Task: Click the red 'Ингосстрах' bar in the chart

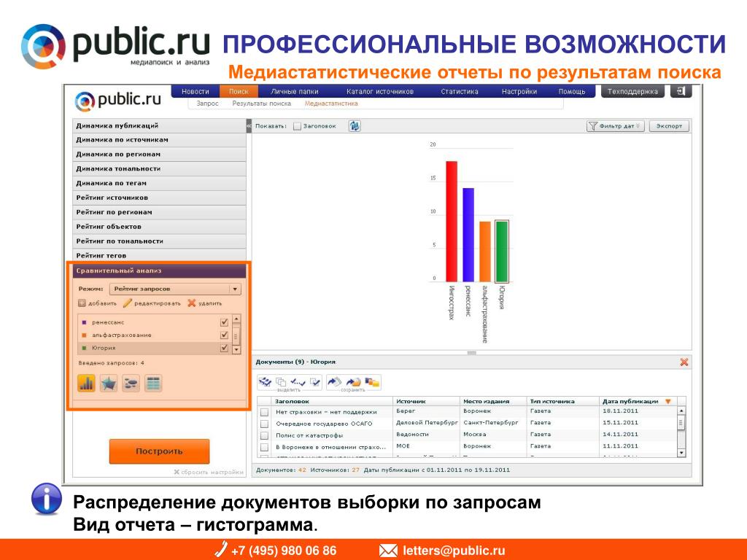Action: 452,222
